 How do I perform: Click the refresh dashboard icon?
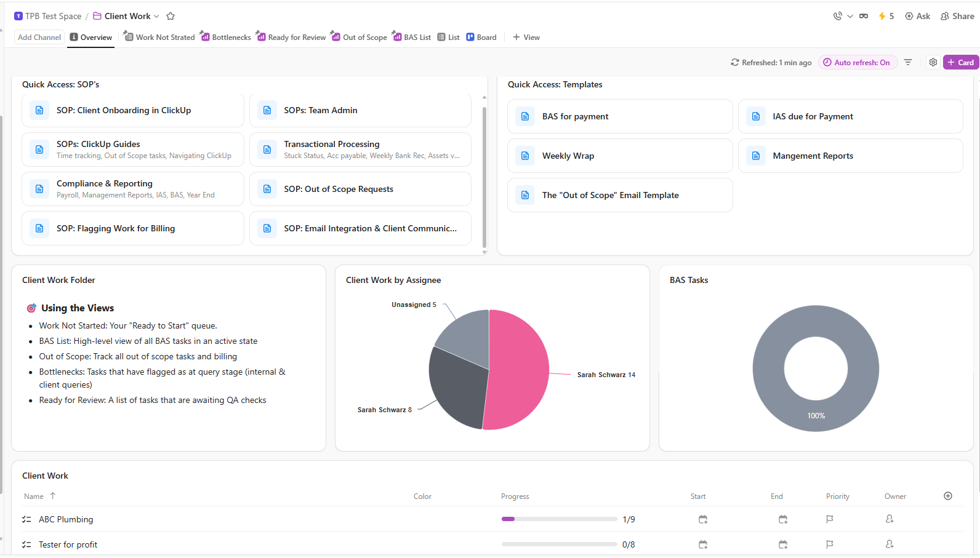[735, 62]
